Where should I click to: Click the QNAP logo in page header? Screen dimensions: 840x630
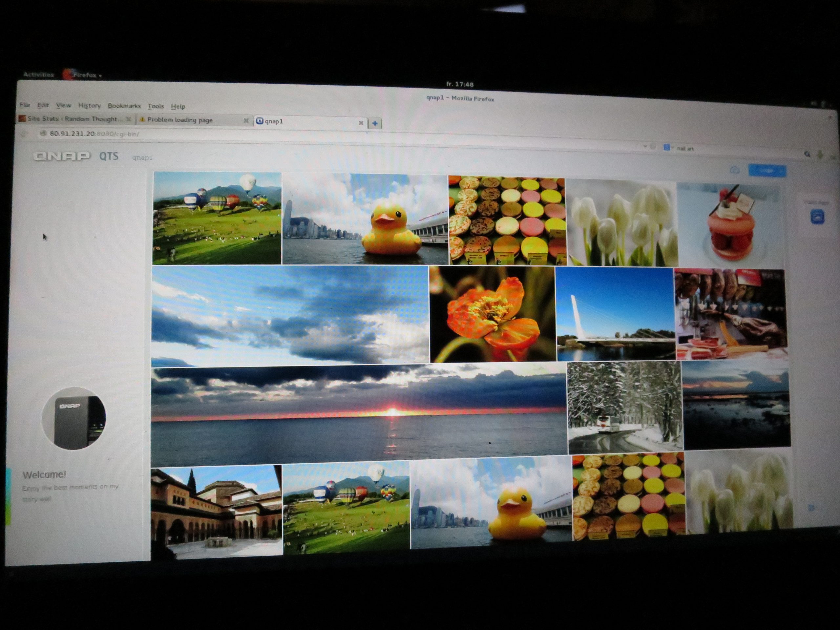point(62,156)
